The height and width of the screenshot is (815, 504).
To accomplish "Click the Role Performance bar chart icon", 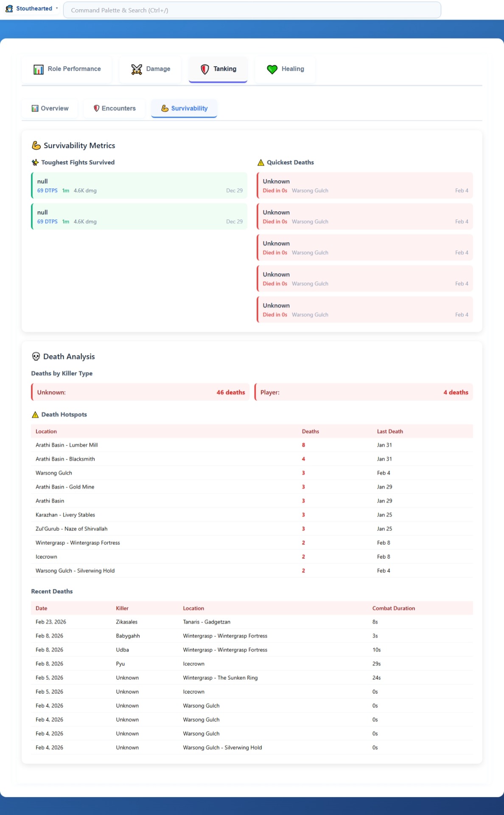I will 39,69.
